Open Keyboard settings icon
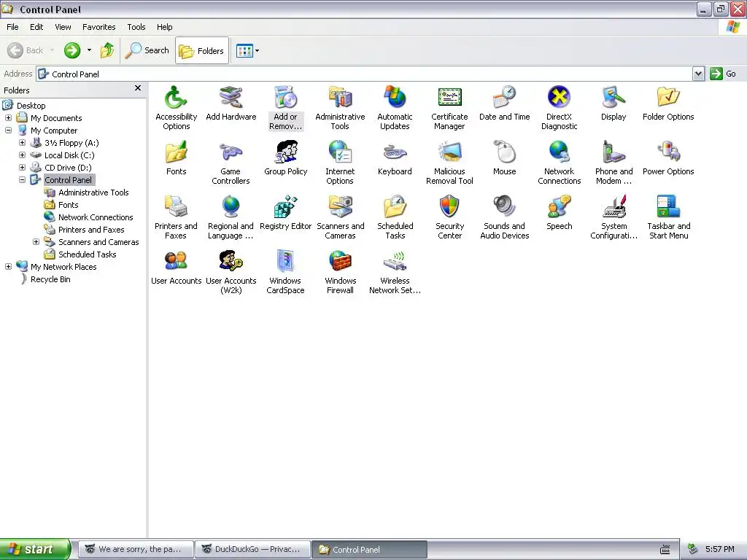747x560 pixels. point(395,158)
